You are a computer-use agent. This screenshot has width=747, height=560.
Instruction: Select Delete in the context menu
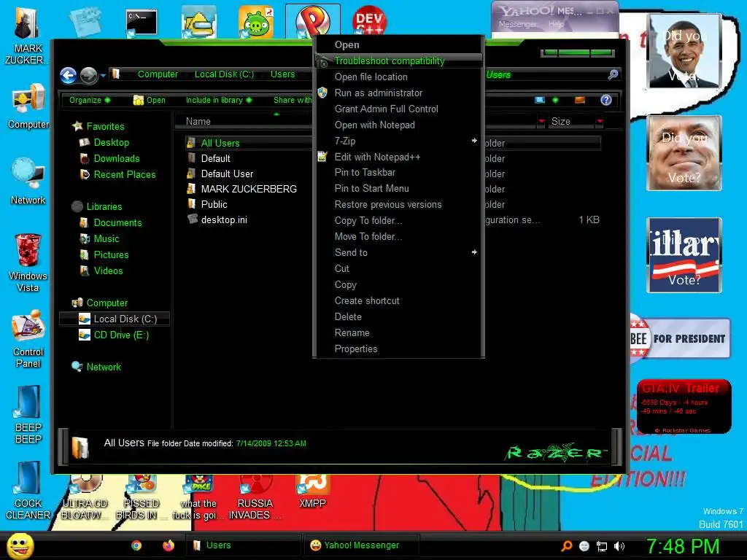[398, 316]
